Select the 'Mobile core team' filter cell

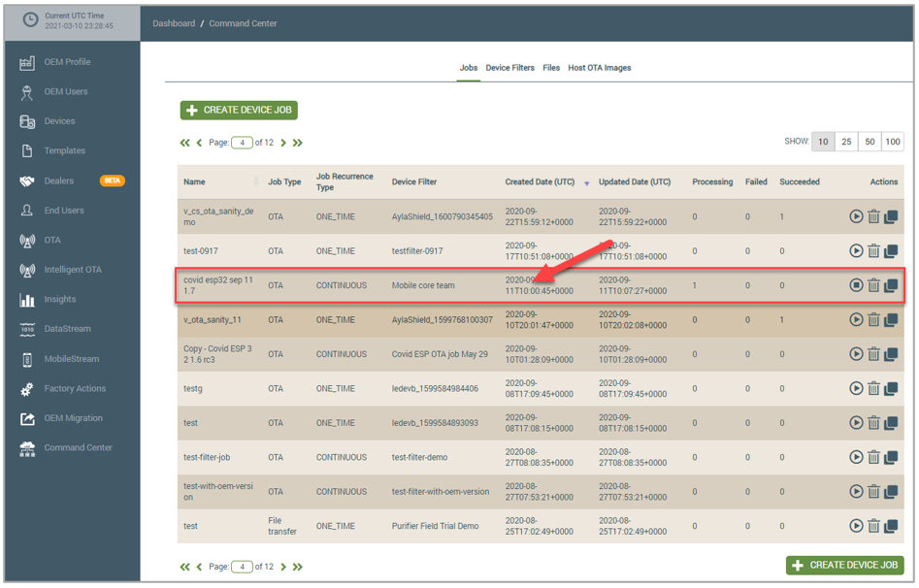pyautogui.click(x=423, y=285)
